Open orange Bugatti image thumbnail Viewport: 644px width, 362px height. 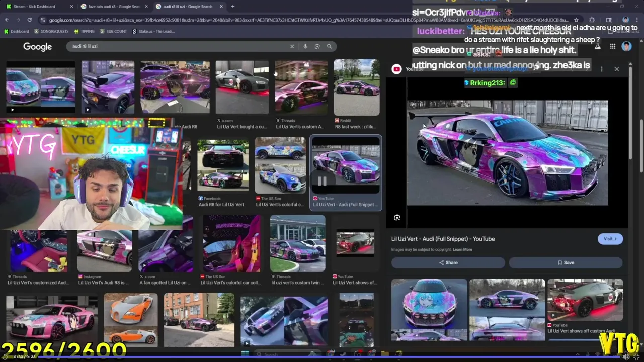click(x=130, y=320)
